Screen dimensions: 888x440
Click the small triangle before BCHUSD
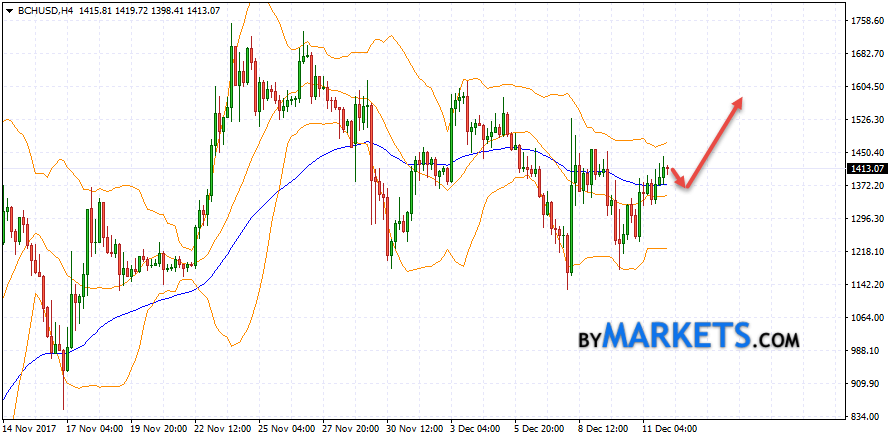click(9, 9)
